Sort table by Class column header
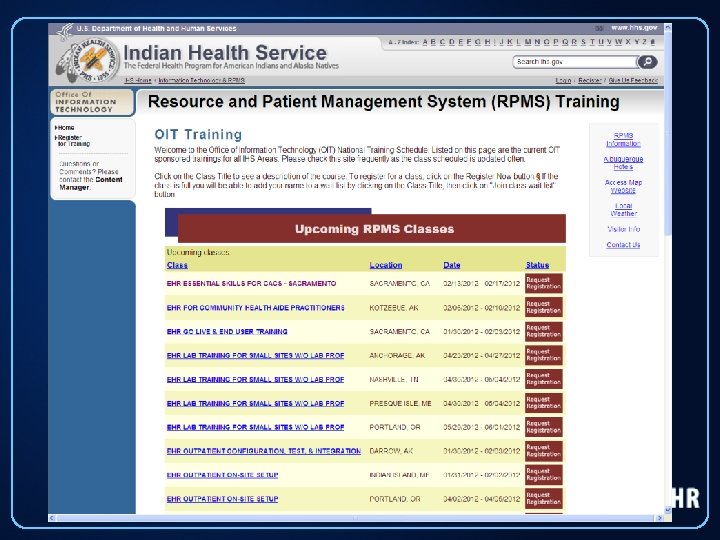This screenshot has height=540, width=720. pyautogui.click(x=177, y=265)
